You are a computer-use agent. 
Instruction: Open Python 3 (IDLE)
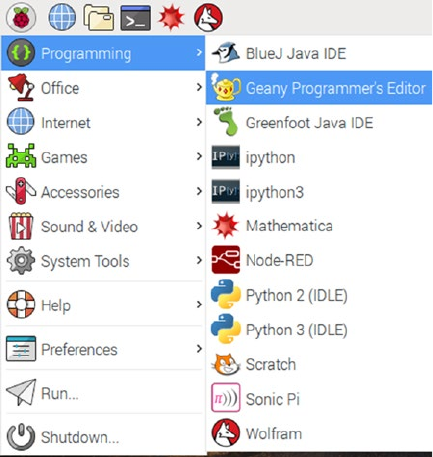(319, 329)
